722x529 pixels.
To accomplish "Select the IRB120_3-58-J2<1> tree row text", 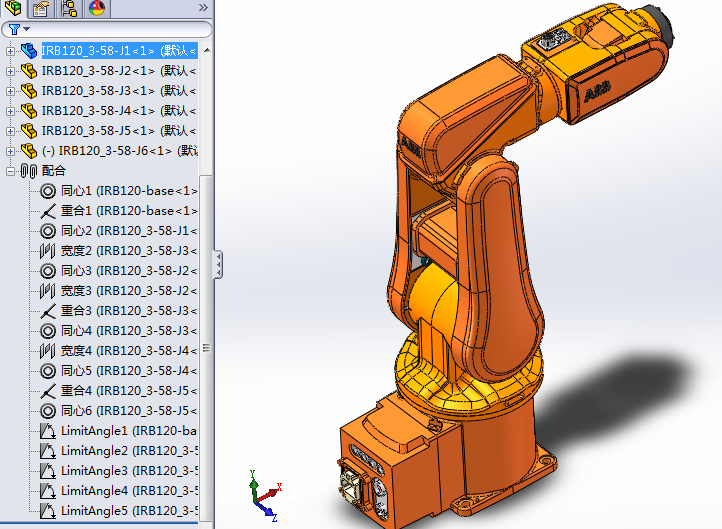I will click(119, 71).
